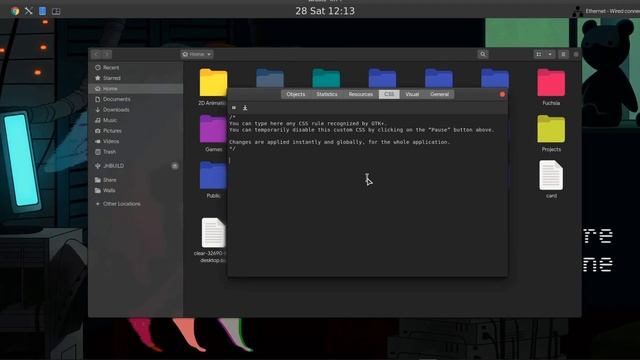Open the clock showing 28 Sat 12:13
Screen dimensions: 640x360
click(325, 11)
